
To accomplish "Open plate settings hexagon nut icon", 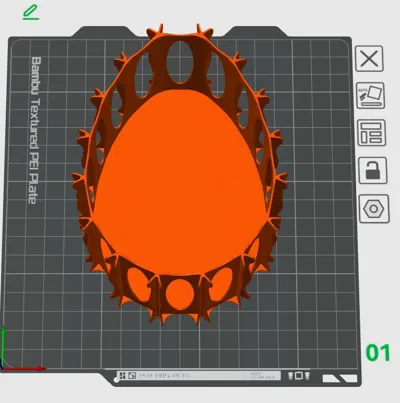I will [x=374, y=209].
